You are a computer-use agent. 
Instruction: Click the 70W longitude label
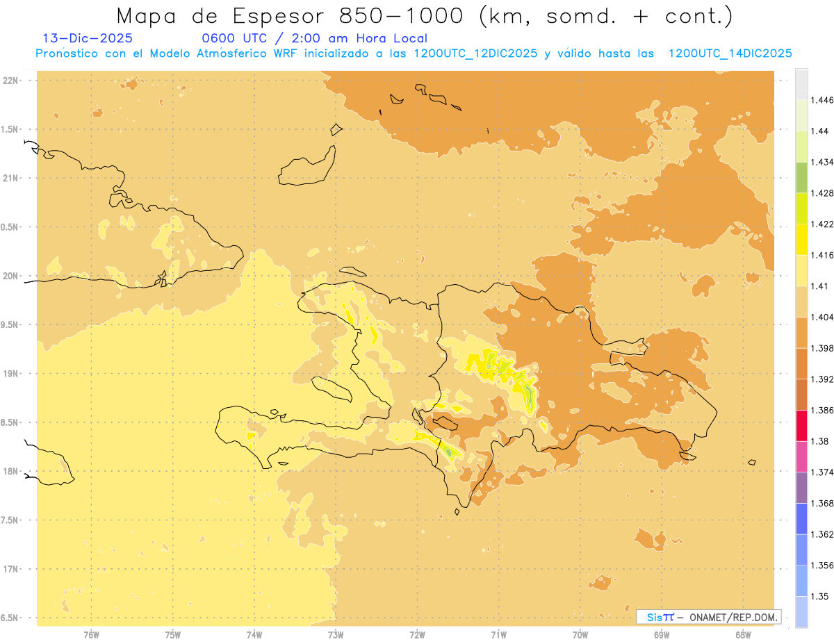pyautogui.click(x=580, y=634)
